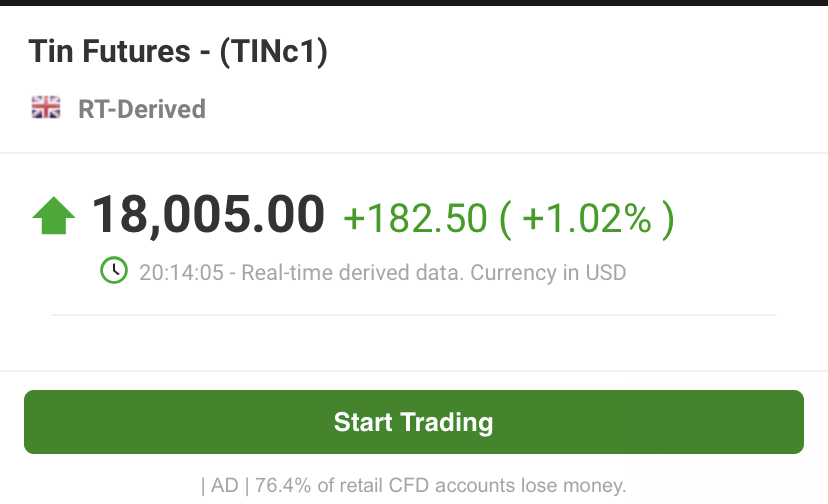Click the UK flag icon
The height and width of the screenshot is (504, 828).
[x=46, y=107]
